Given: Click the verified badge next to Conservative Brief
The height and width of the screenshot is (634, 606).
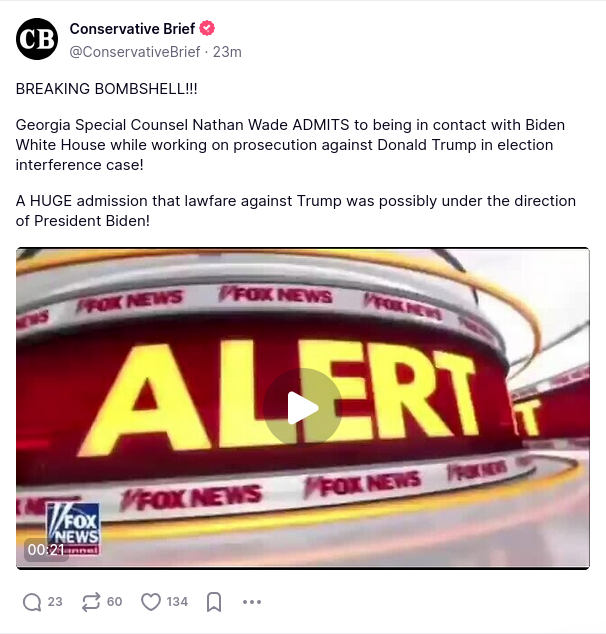Looking at the screenshot, I should tap(207, 28).
